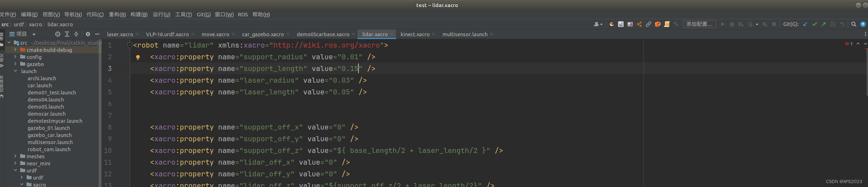The width and height of the screenshot is (868, 187).
Task: Click the red error indicator count
Action: pos(849,44)
